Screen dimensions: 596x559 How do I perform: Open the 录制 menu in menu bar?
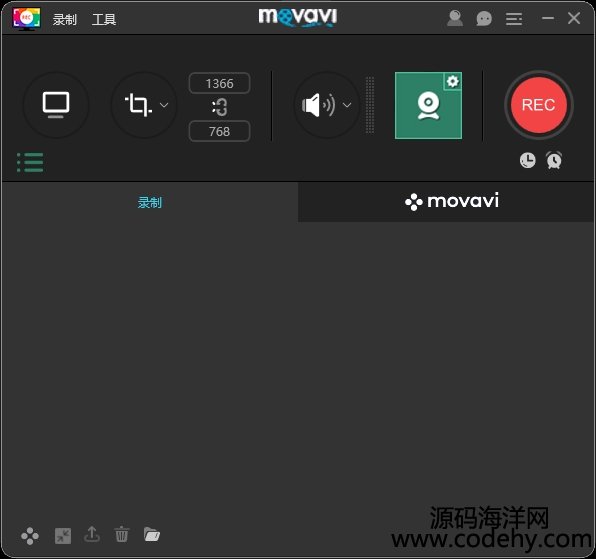tap(65, 19)
